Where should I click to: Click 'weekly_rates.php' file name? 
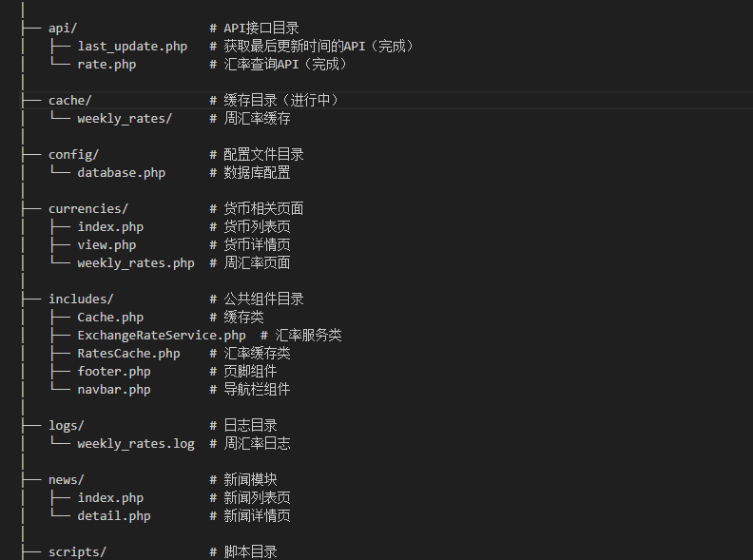point(136,263)
